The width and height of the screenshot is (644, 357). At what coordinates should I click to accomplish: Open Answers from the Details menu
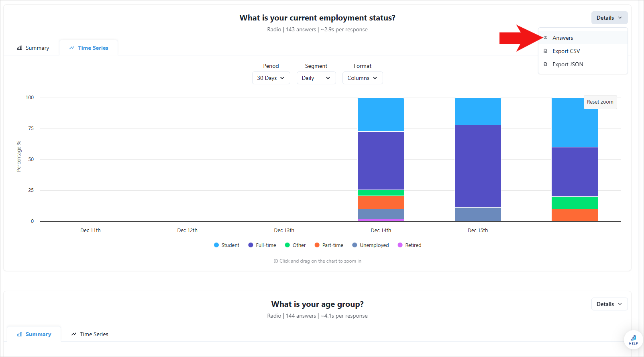click(583, 38)
